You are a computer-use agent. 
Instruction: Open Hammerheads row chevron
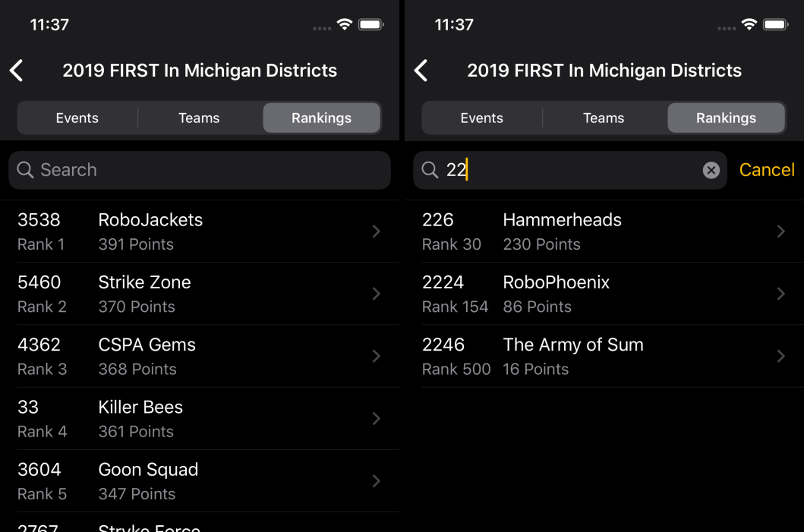pos(780,231)
